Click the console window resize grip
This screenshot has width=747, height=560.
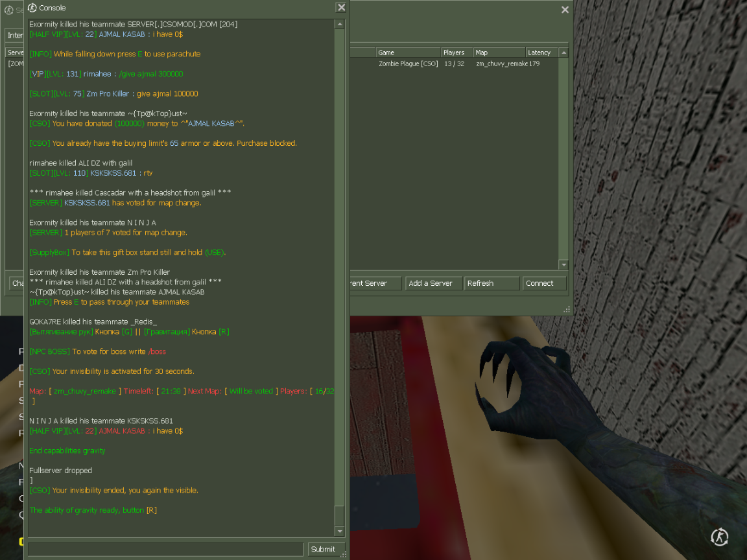tap(344, 555)
